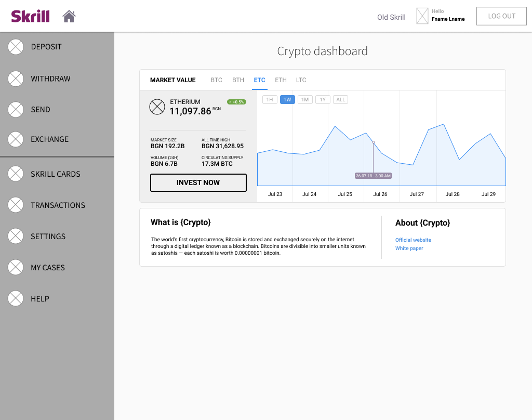
Task: Click the What is {Crypto} heading
Action: 180,222
